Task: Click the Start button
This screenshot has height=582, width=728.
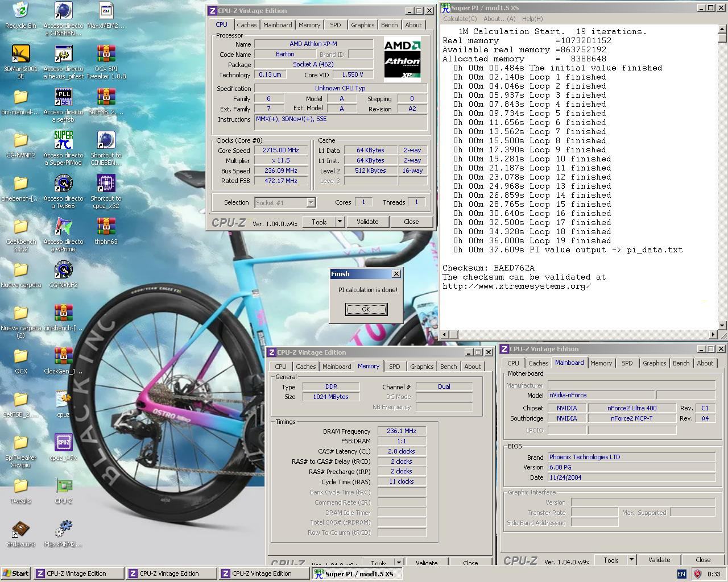Action: (16, 573)
